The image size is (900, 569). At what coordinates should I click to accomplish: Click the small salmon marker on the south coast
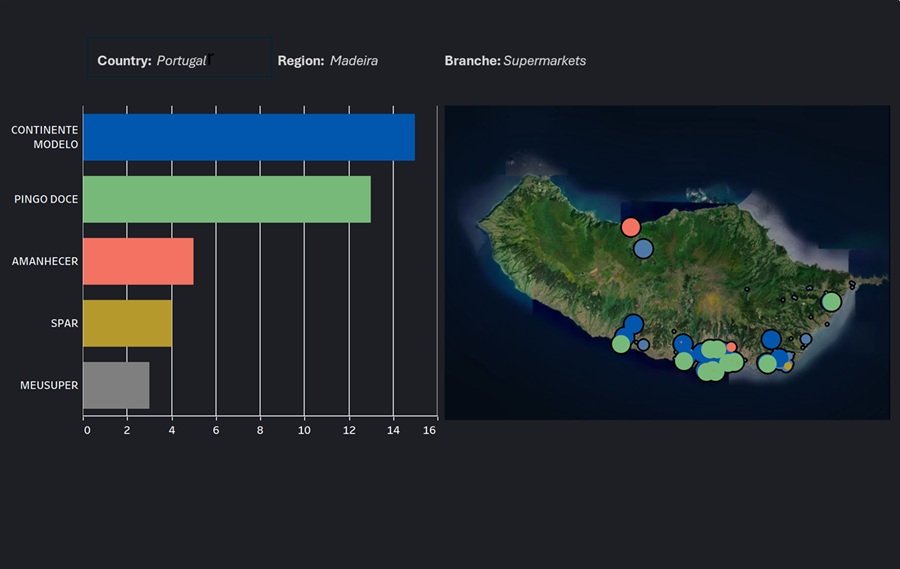coord(731,347)
